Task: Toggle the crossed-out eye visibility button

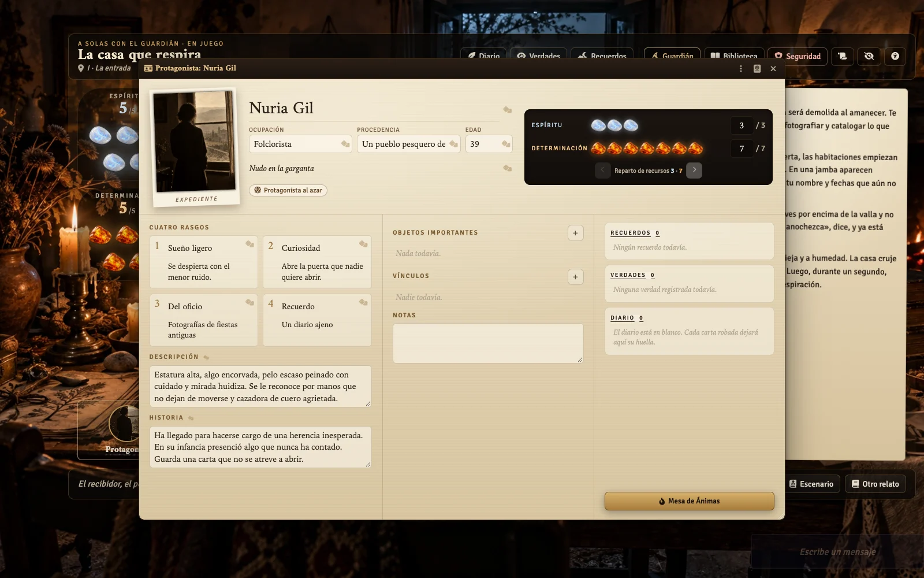Action: (x=869, y=56)
